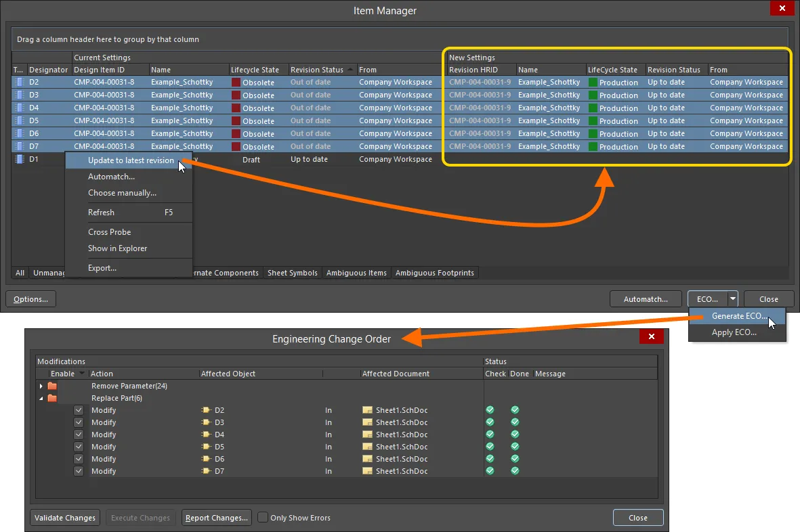Switch to the Ambiguous Items tab
This screenshot has width=800, height=532.
(356, 273)
